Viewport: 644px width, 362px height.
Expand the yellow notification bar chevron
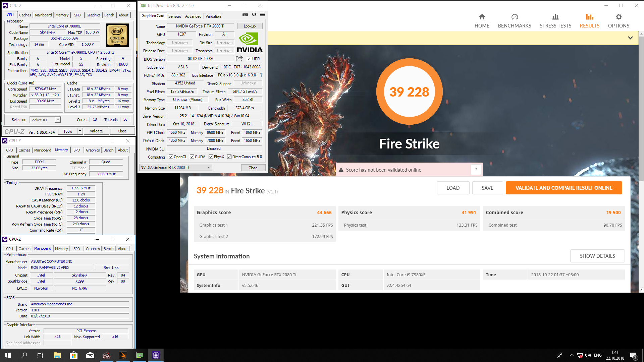[630, 38]
